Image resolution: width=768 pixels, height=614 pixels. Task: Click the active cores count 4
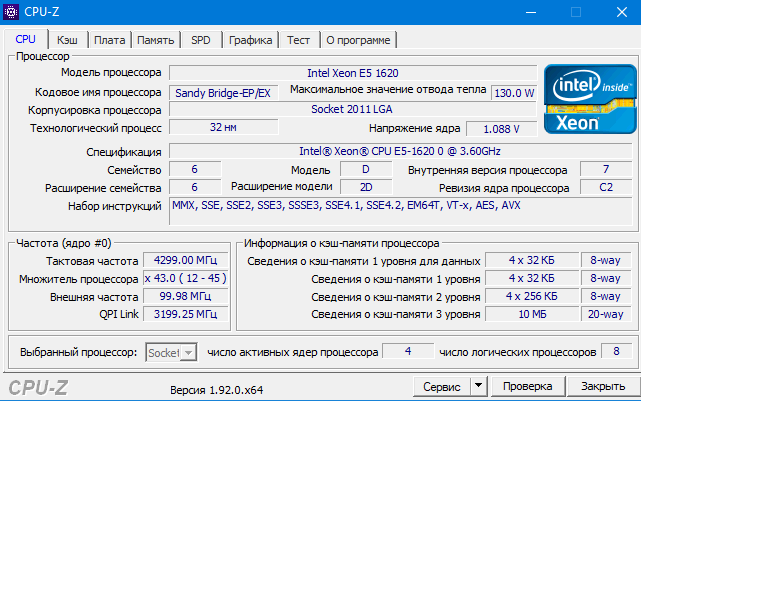[x=408, y=351]
